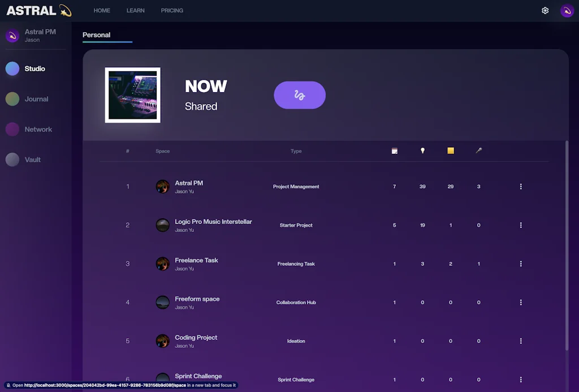Open the user profile avatar in top bar
The height and width of the screenshot is (392, 579).
coord(567,11)
